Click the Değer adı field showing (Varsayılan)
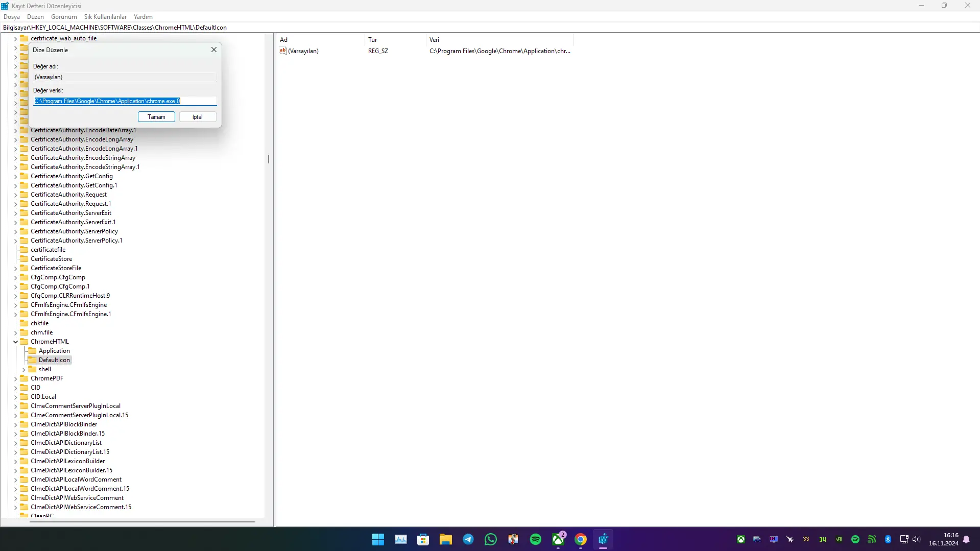 (x=125, y=77)
